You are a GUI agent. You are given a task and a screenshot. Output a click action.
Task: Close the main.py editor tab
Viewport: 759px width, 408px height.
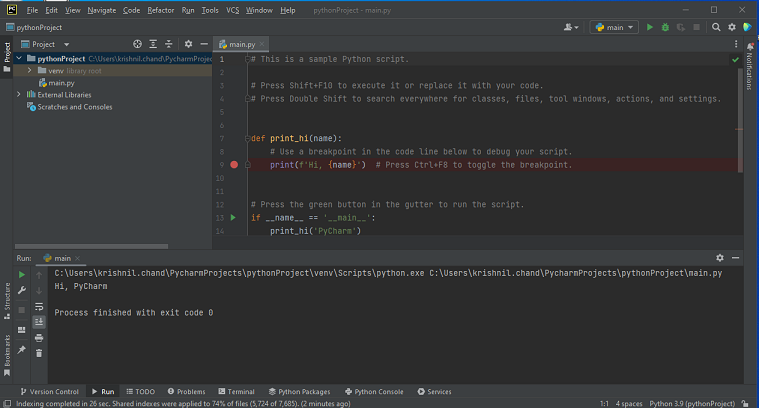pos(262,44)
